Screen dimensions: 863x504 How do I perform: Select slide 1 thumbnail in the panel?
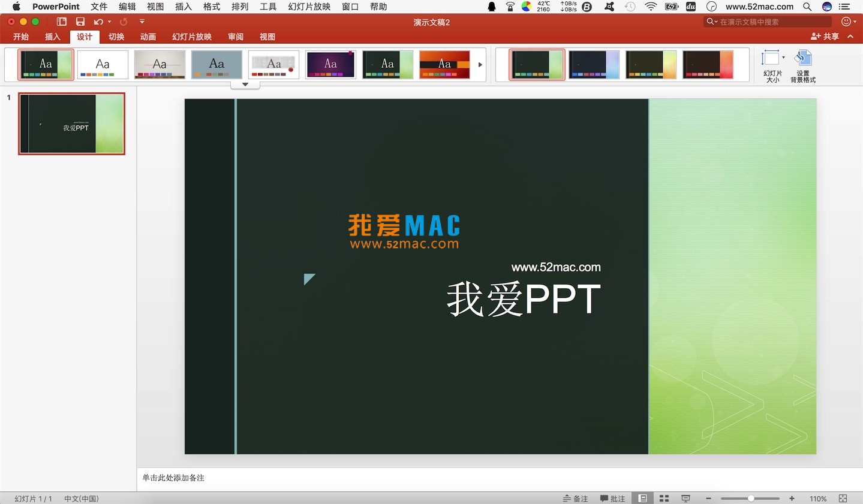tap(72, 123)
